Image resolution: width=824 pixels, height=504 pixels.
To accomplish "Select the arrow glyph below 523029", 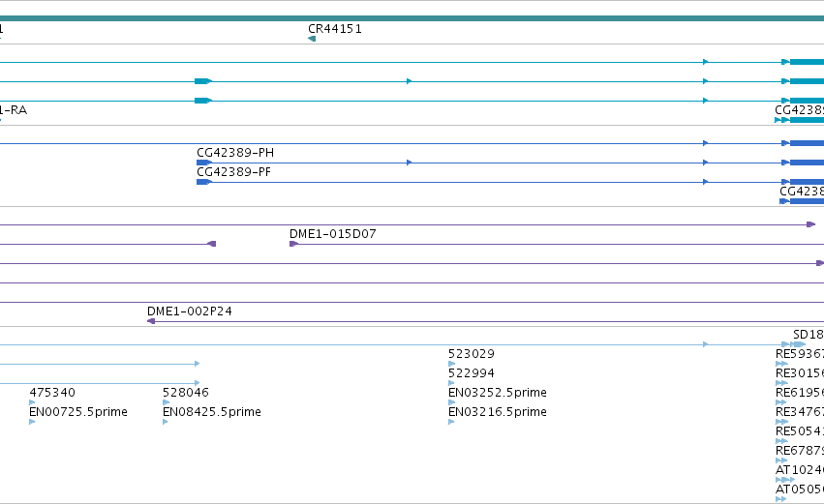I will pyautogui.click(x=451, y=364).
